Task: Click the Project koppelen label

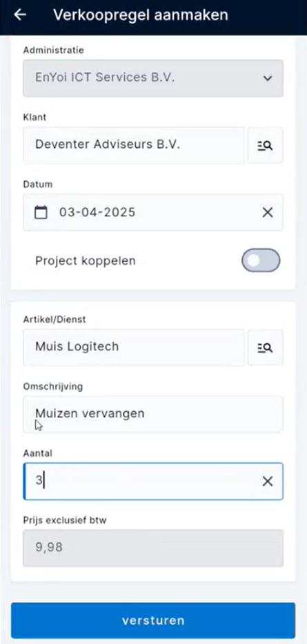Action: click(86, 261)
